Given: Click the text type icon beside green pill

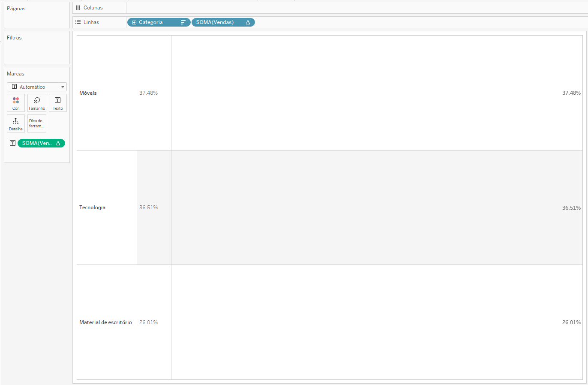Looking at the screenshot, I should [x=12, y=143].
